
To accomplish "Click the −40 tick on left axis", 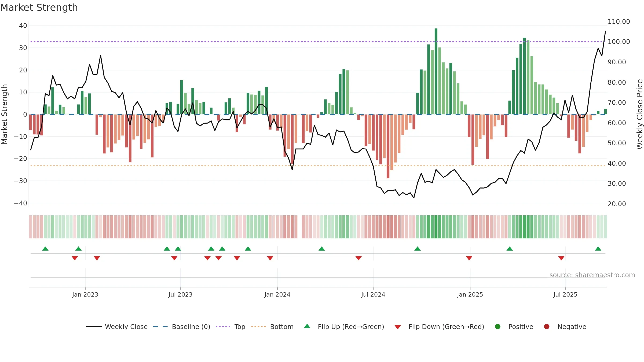I will 21,203.
